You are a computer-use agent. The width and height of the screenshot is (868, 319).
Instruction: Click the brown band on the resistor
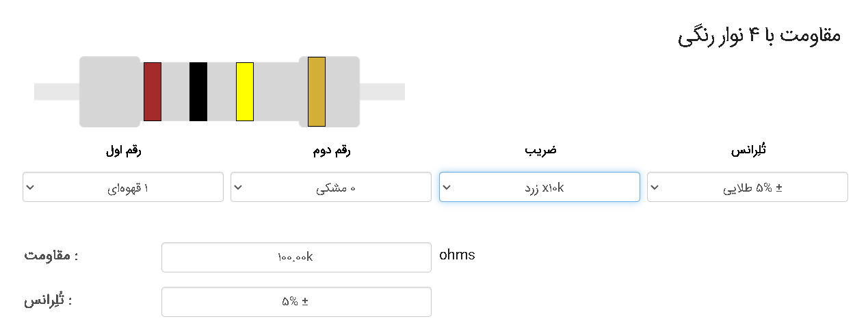[x=153, y=92]
